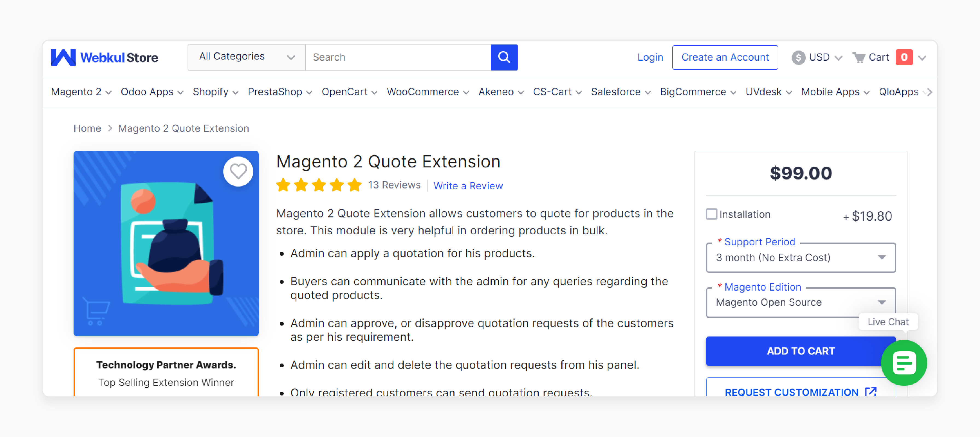Viewport: 980px width, 437px height.
Task: Click the Technology Partner Awards heading
Action: [x=166, y=365]
